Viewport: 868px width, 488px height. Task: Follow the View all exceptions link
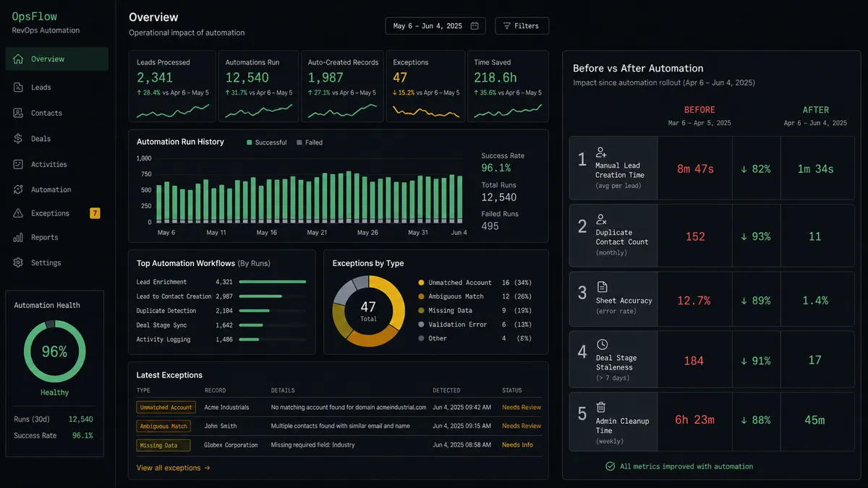click(x=174, y=468)
